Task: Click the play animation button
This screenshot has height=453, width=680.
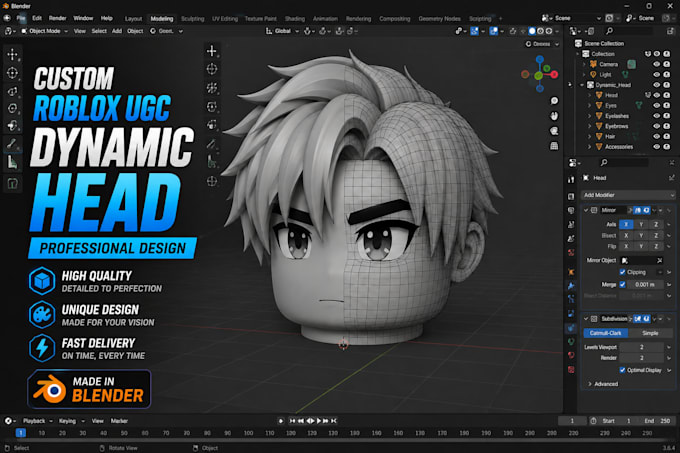Action: (319, 421)
